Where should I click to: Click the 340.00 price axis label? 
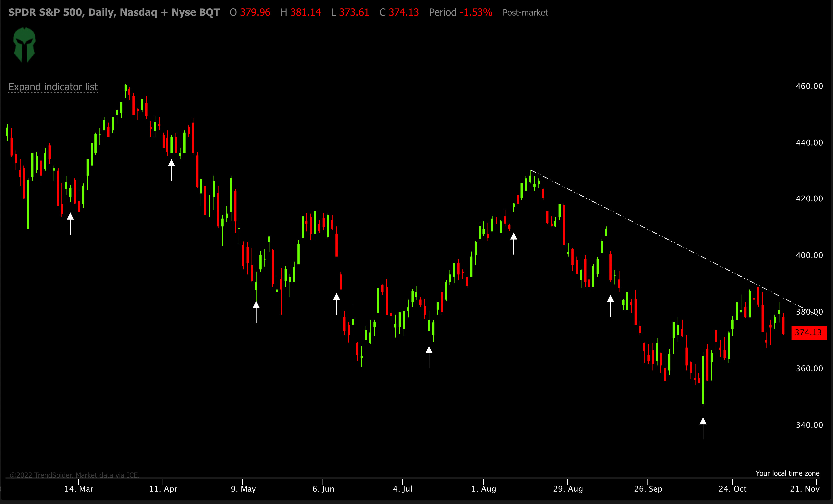point(809,425)
